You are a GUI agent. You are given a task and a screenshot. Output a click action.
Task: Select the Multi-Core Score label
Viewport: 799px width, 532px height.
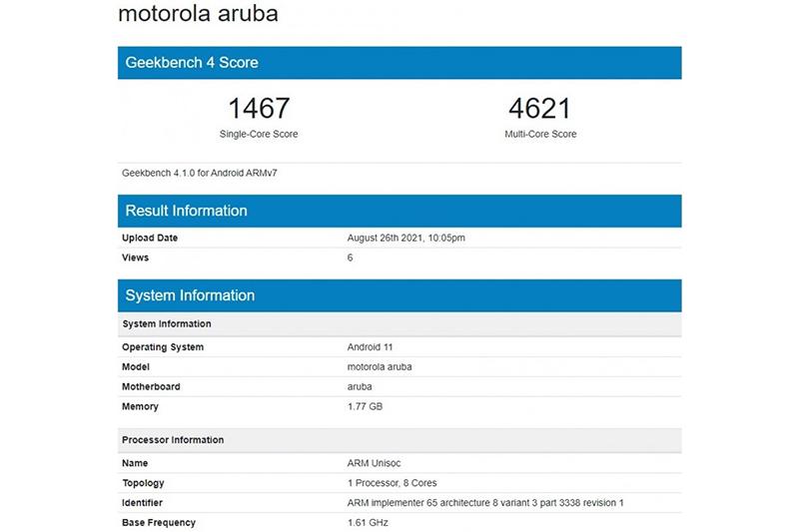(x=540, y=134)
